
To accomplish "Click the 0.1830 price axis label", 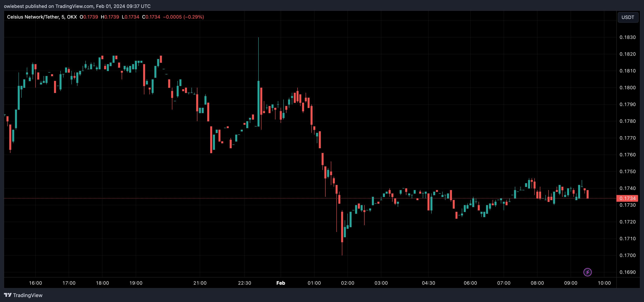I will 627,37.
